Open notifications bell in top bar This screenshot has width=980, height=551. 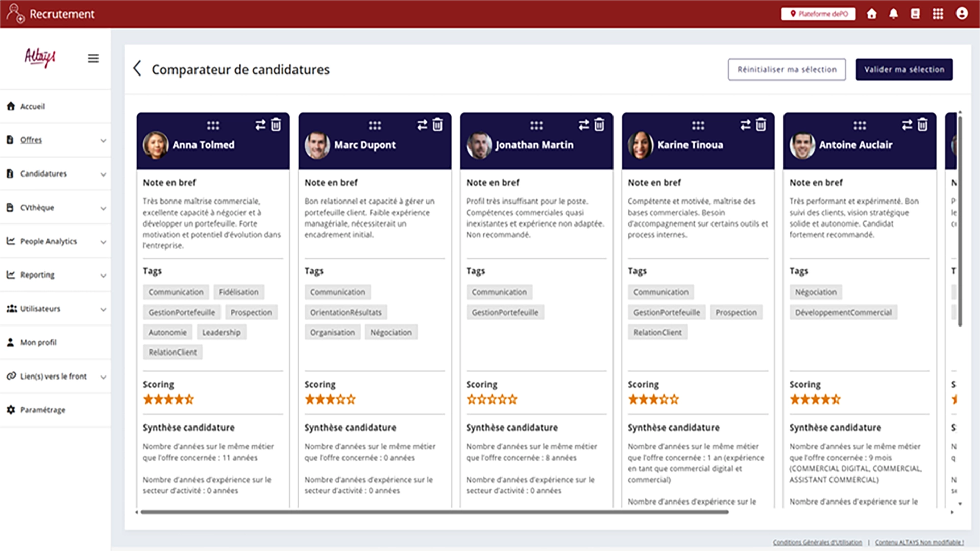(893, 14)
